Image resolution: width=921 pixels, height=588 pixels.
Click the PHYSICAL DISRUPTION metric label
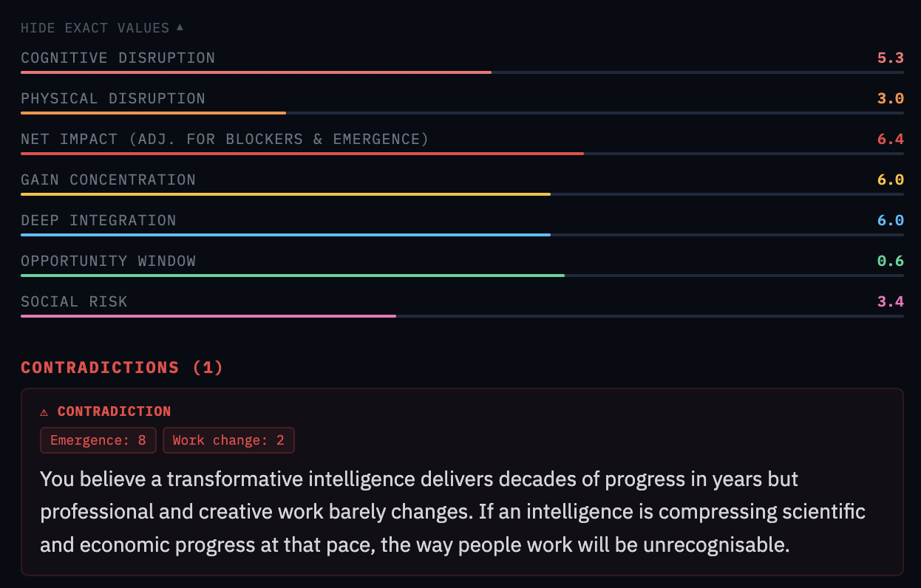pyautogui.click(x=115, y=98)
